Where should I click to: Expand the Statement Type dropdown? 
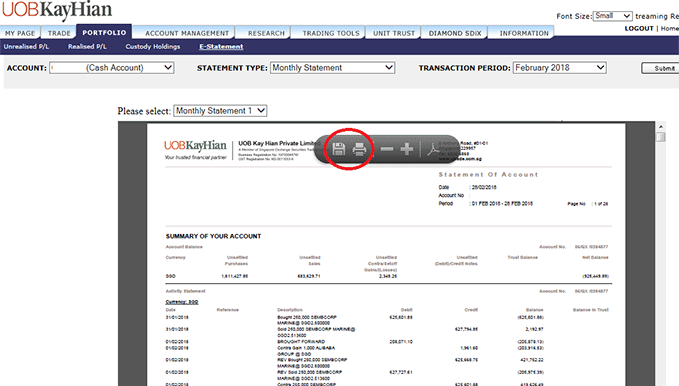point(333,68)
